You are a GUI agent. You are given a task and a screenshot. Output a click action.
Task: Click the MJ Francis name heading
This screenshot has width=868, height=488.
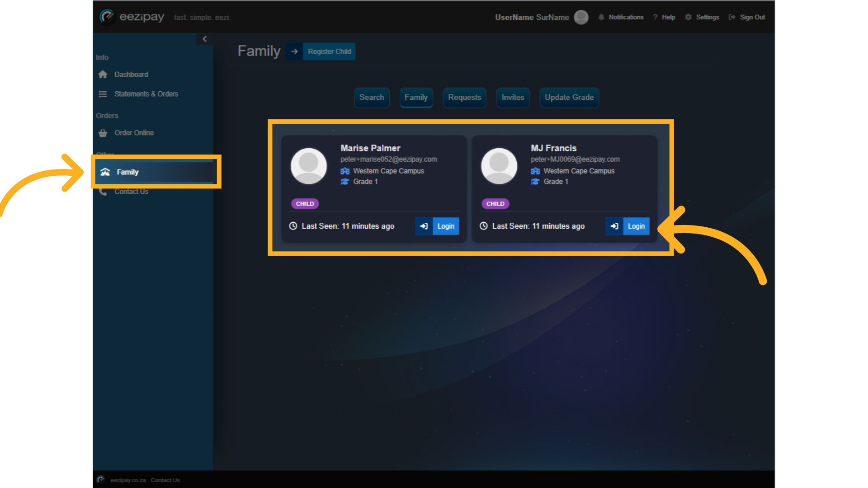[553, 148]
